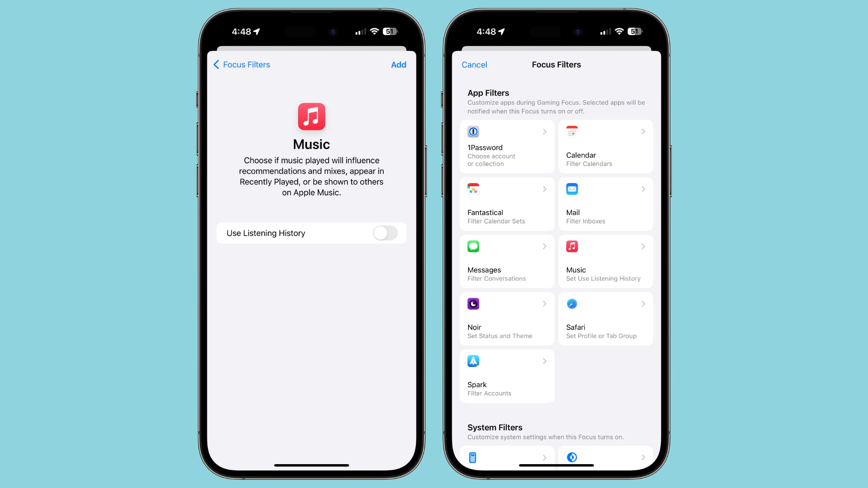The height and width of the screenshot is (488, 868).
Task: Expand Noir status and theme chevron
Action: pos(544,304)
